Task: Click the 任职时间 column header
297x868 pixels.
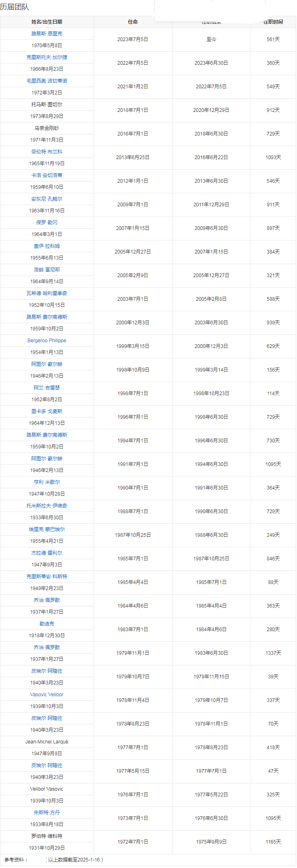Action: 273,22
